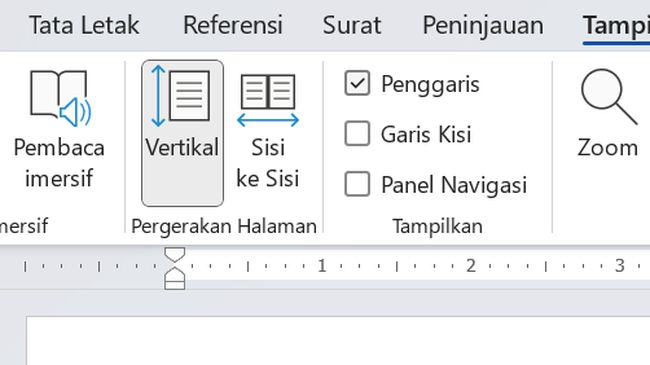Uncheck the Penggaris checkbox
Image resolution: width=650 pixels, height=365 pixels.
click(357, 83)
